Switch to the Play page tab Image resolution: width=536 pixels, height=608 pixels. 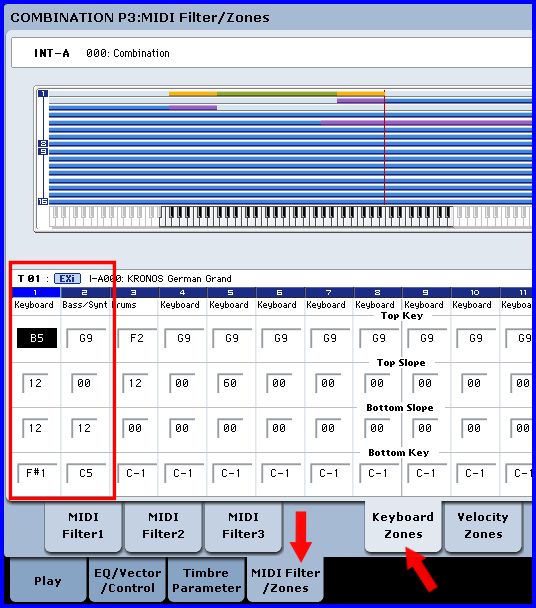(47, 580)
